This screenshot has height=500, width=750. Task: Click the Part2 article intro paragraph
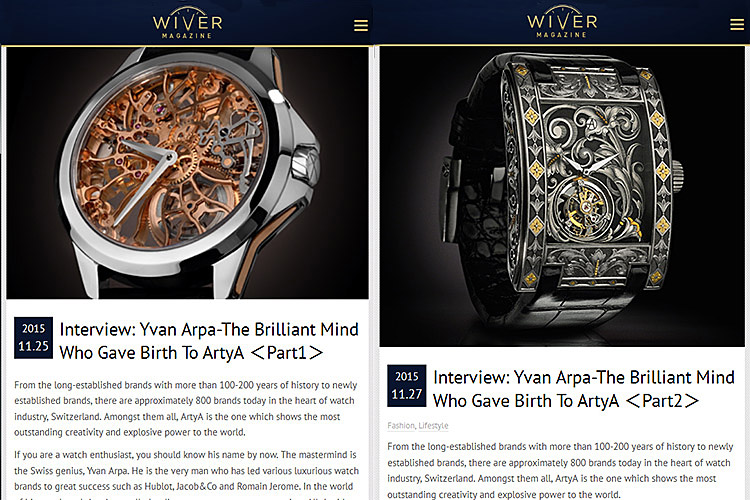click(560, 470)
